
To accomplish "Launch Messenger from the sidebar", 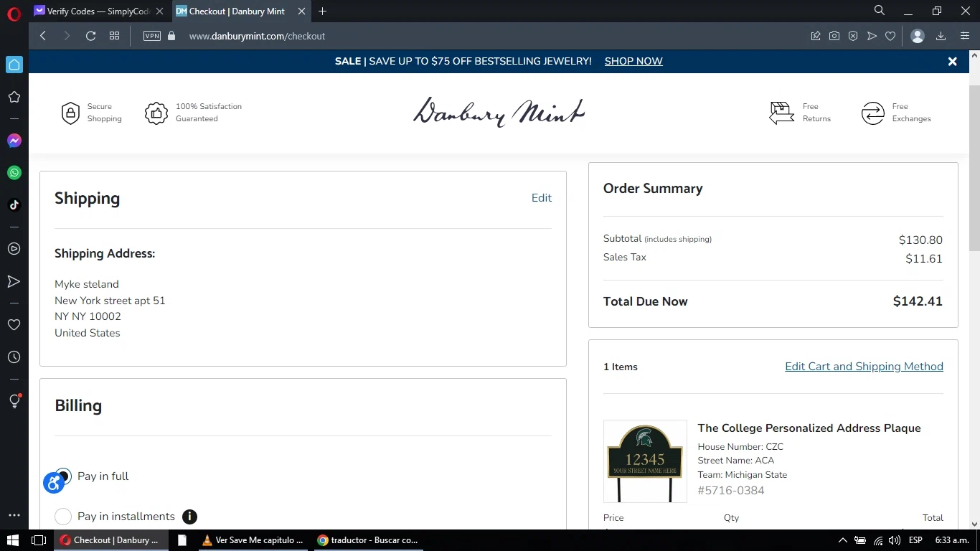I will pos(14,141).
